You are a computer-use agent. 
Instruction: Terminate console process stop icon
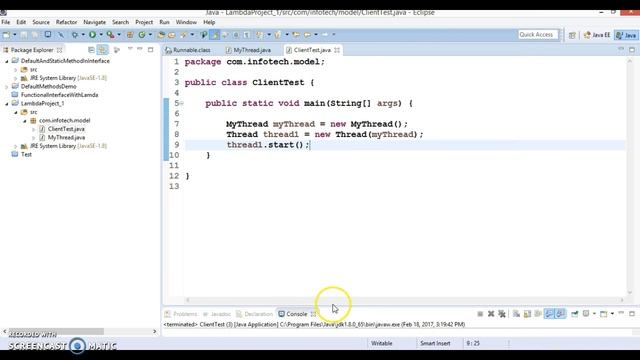[480, 314]
